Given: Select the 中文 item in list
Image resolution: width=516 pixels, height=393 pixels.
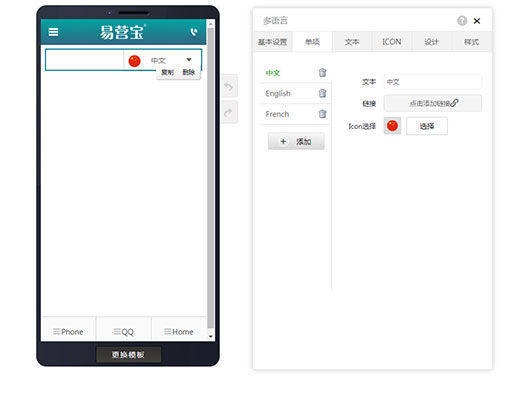Looking at the screenshot, I should tap(273, 73).
